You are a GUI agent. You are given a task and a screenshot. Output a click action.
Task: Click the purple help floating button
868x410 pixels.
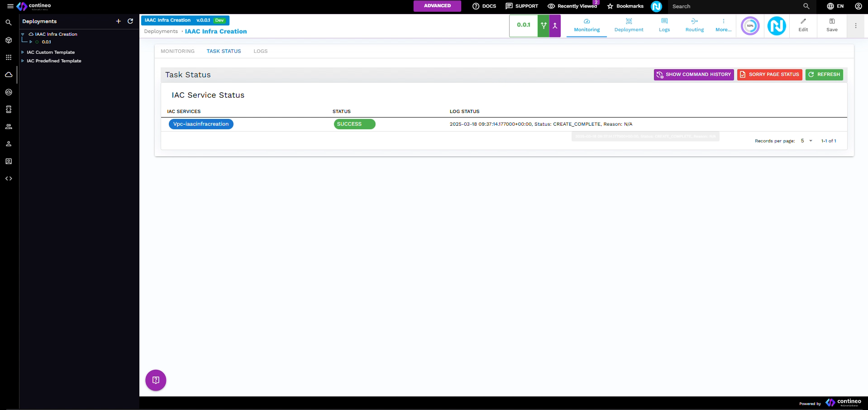click(156, 380)
